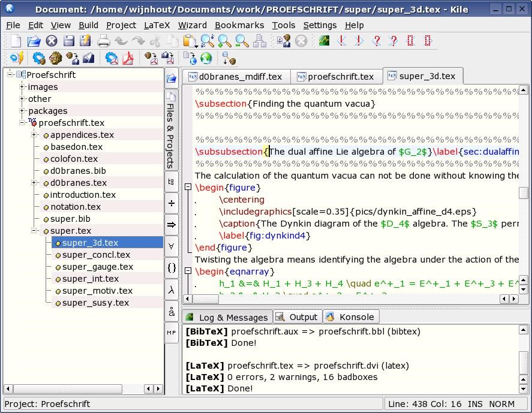Click the PDF Acrobat icon in build toolbar
Screen dimensions: 532x413
[128, 58]
